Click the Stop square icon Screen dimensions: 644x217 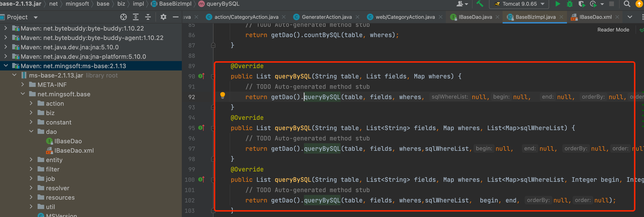click(612, 4)
